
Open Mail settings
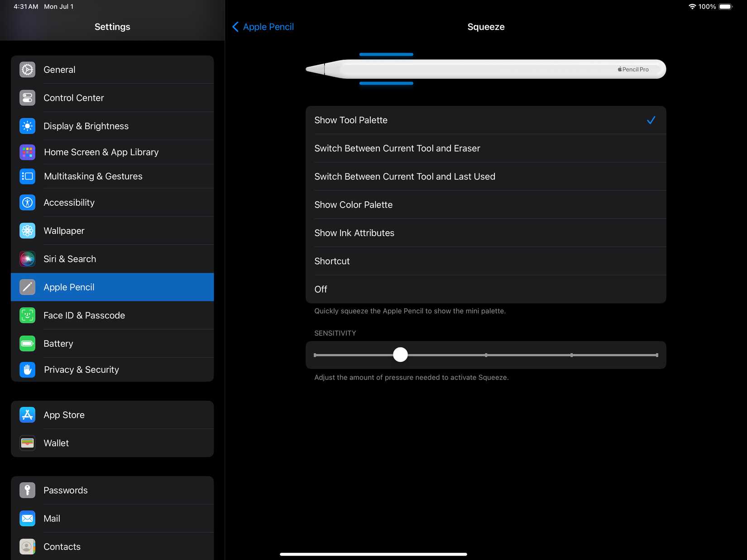point(112,518)
